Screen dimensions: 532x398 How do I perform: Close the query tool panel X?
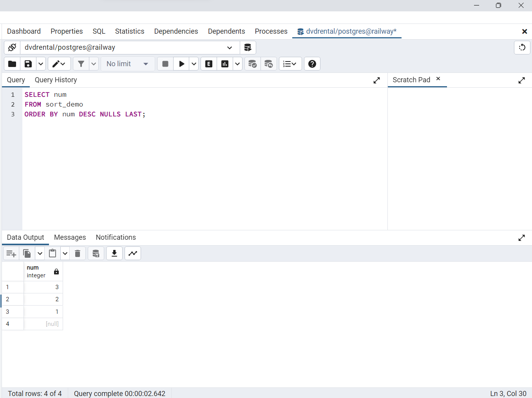click(525, 31)
